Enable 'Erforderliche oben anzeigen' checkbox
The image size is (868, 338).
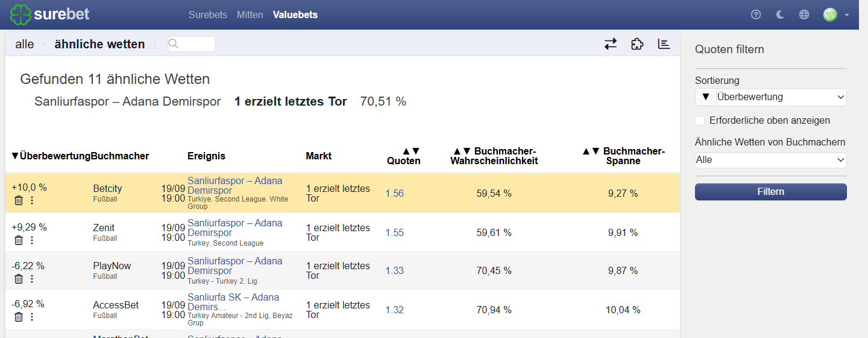coord(700,120)
